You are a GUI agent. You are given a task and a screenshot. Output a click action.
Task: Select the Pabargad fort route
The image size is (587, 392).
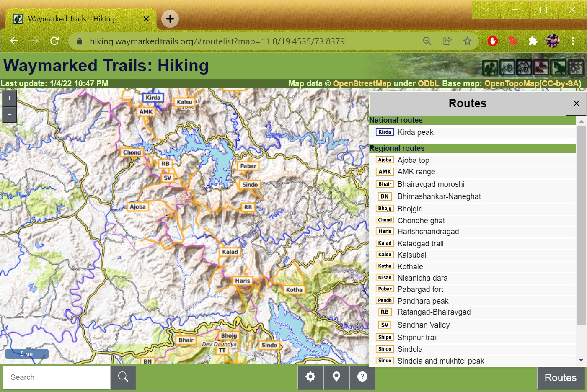coord(473,289)
